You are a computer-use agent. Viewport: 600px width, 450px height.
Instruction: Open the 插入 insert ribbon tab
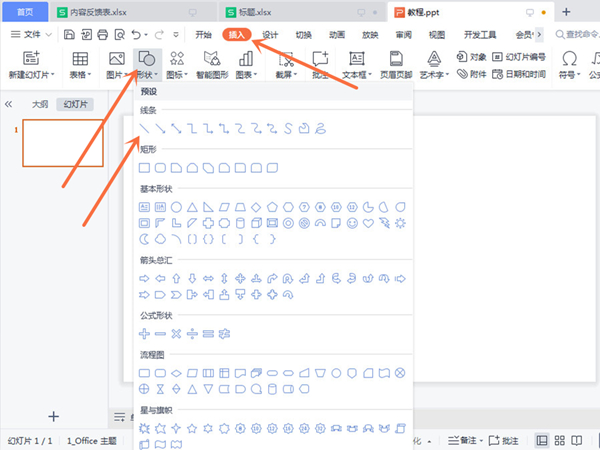tap(237, 34)
